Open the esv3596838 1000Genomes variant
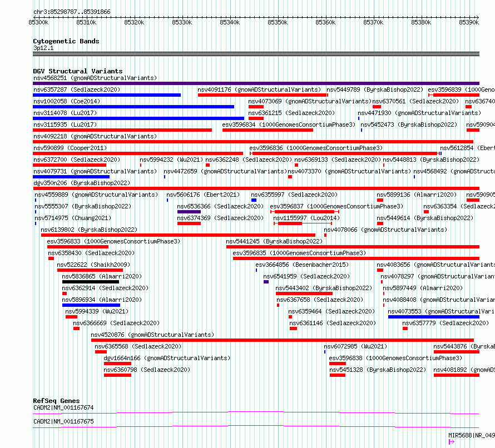 [x=395, y=358]
